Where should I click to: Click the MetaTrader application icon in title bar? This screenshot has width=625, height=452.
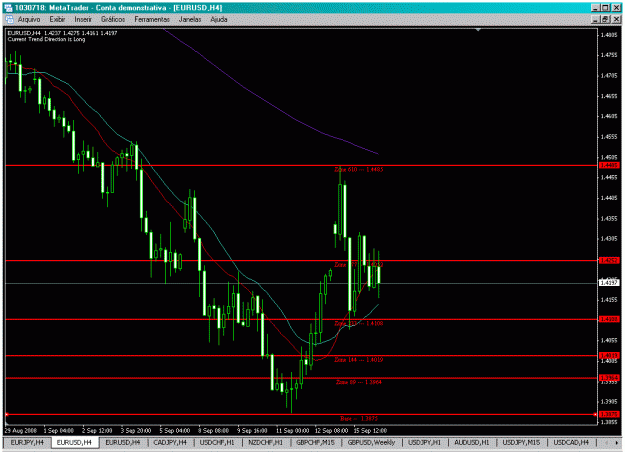pos(8,8)
